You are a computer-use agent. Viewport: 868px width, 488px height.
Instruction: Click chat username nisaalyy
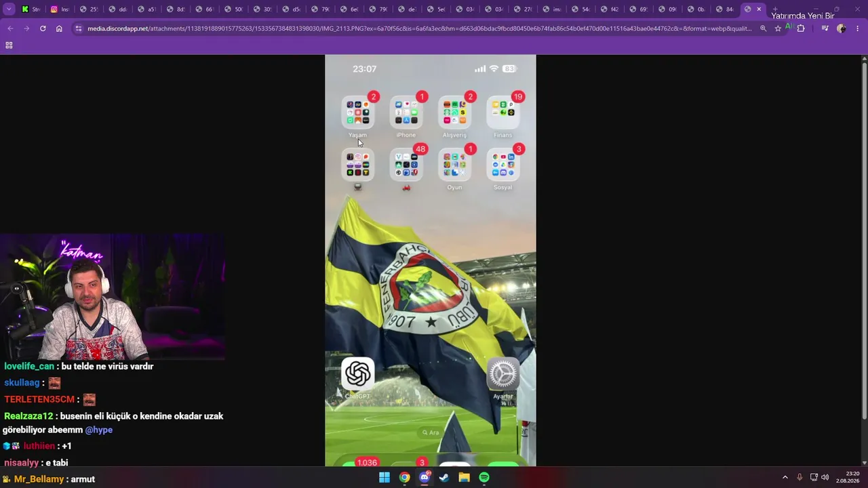[21, 463]
